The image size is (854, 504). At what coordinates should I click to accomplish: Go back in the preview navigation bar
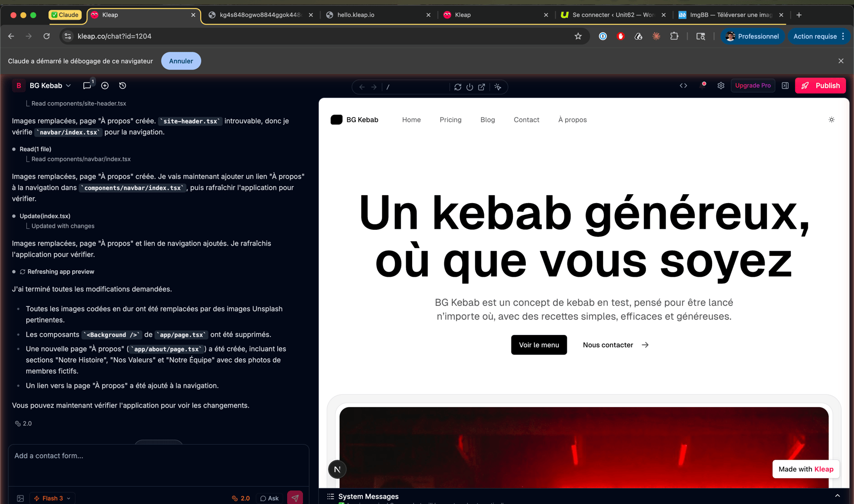click(362, 87)
